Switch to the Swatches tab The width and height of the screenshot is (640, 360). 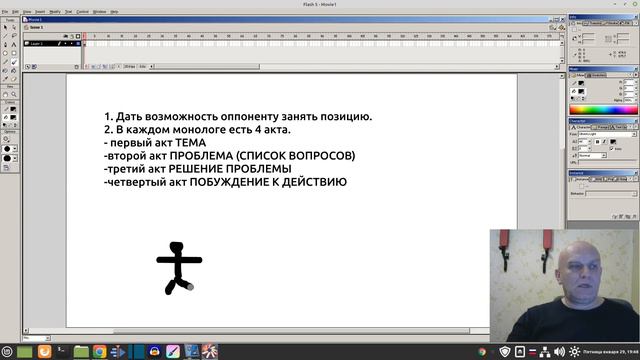(x=597, y=75)
